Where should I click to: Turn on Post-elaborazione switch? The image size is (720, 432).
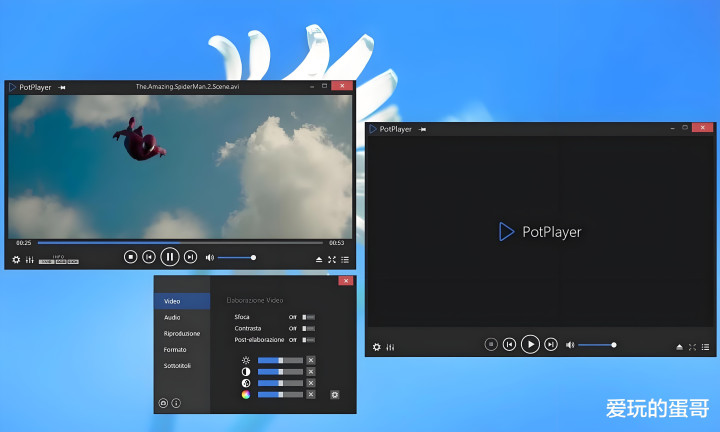tap(308, 340)
